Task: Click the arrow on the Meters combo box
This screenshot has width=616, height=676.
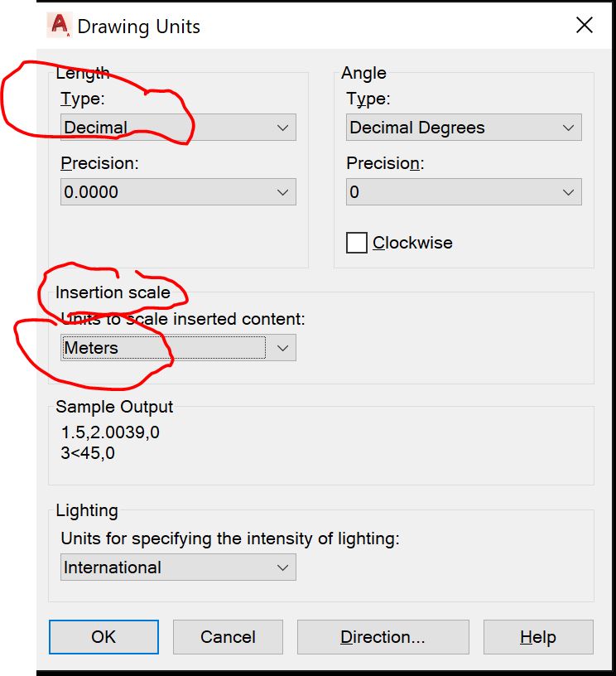Action: point(282,348)
